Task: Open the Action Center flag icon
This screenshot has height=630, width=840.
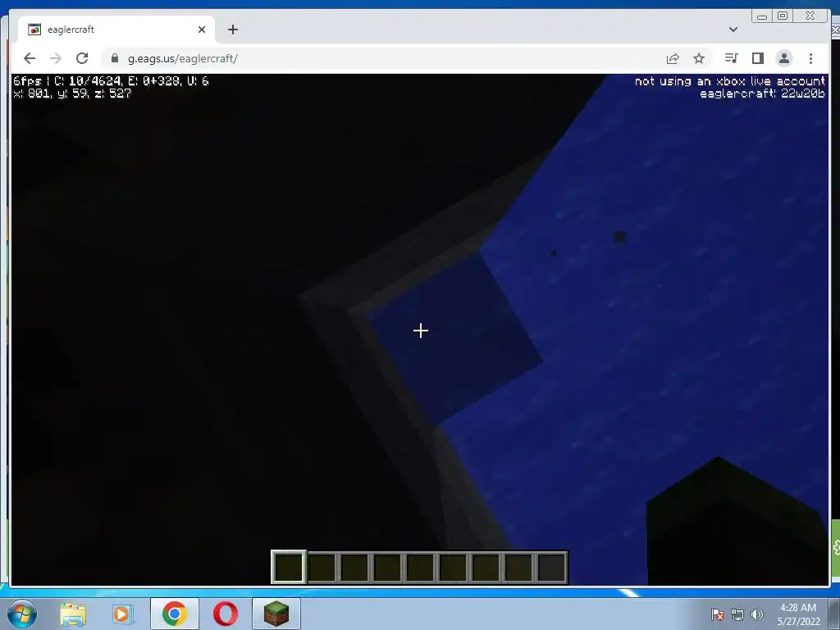Action: coord(718,614)
